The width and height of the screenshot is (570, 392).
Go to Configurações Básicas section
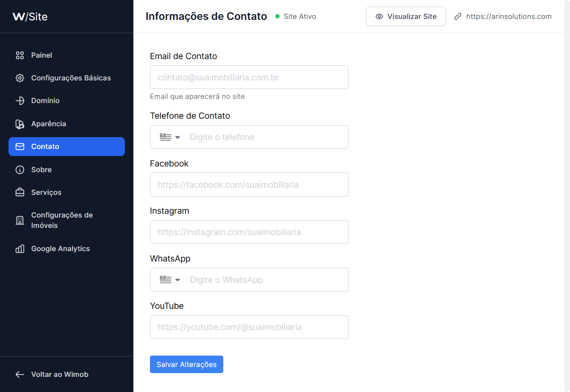point(67,78)
